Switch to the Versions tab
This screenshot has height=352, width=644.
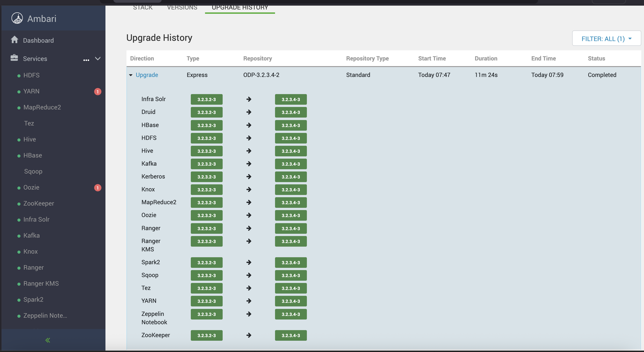(182, 7)
